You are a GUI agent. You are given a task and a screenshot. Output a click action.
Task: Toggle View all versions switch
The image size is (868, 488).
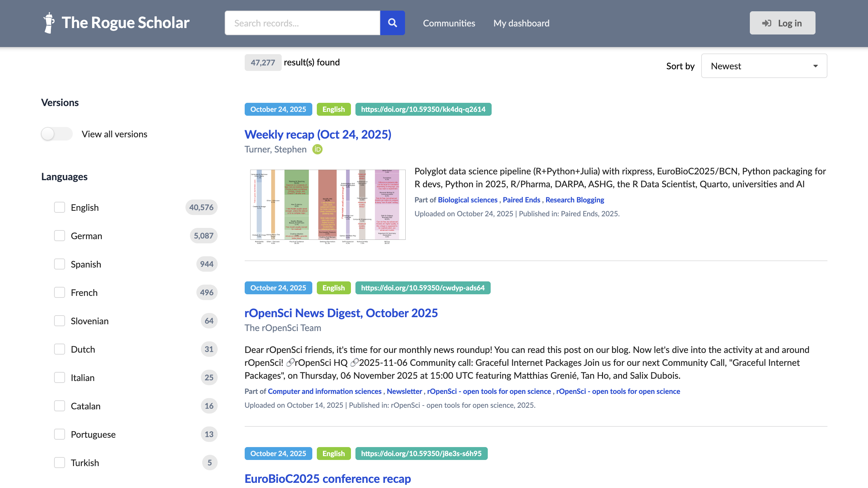coord(56,134)
